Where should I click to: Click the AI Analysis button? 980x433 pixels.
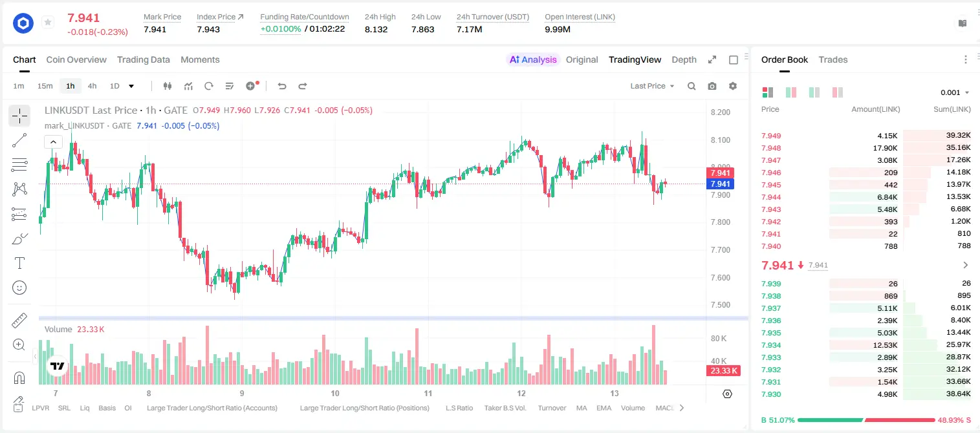click(x=532, y=59)
